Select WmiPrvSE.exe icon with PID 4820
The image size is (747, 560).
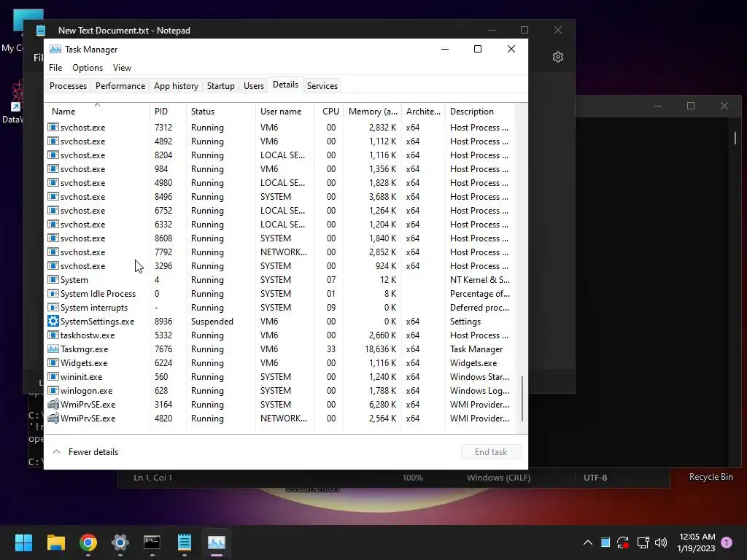click(x=53, y=418)
